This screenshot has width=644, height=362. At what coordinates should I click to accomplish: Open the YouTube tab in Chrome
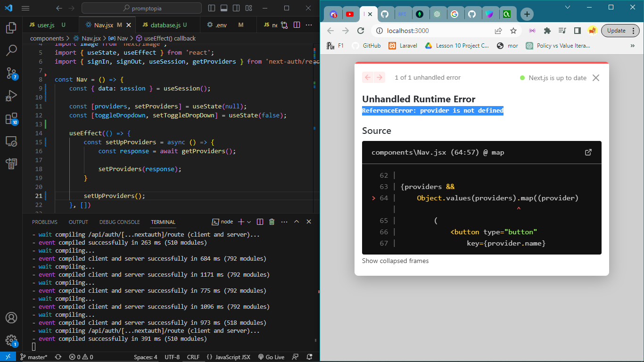click(349, 14)
